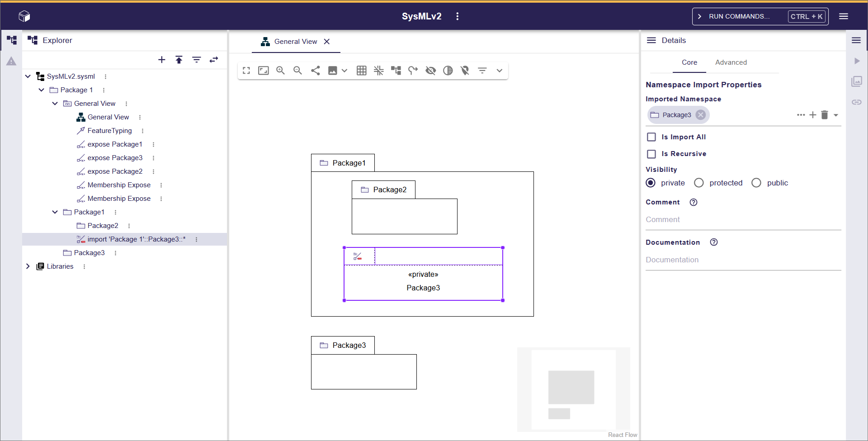The width and height of the screenshot is (868, 441).
Task: Click the Comment input field
Action: pos(743,220)
